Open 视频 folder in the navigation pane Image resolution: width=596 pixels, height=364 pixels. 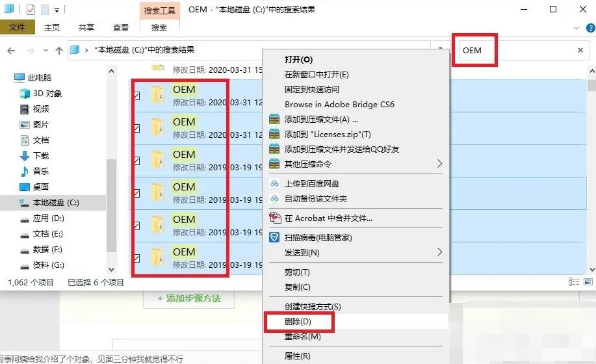(x=34, y=109)
